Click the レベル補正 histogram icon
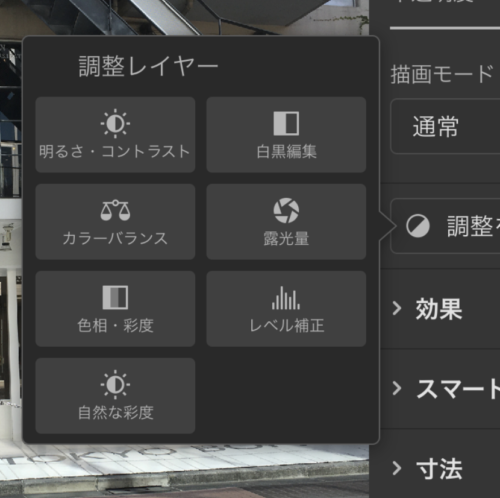Screen dimensions: 500x498 (286, 298)
